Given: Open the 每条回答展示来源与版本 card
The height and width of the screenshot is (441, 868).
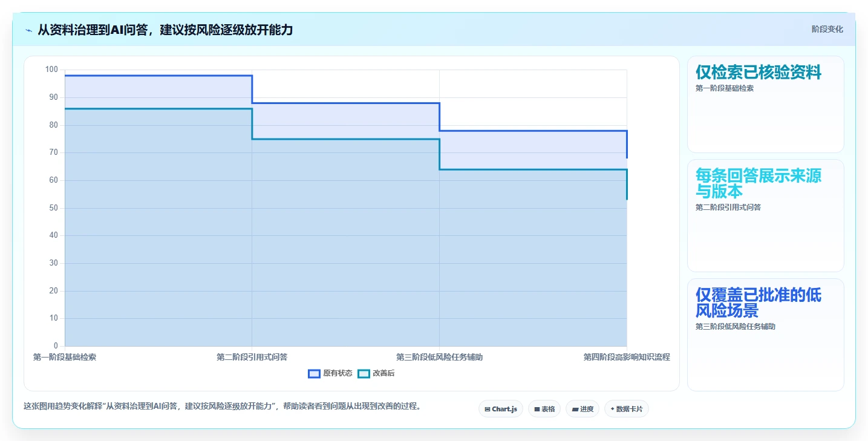Looking at the screenshot, I should [765, 215].
